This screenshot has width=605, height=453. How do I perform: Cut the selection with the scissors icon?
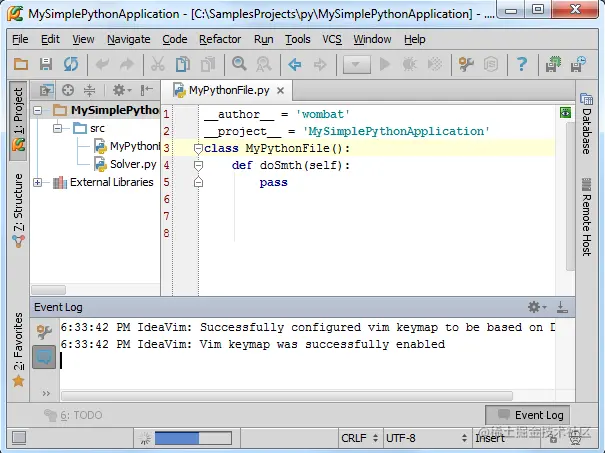[158, 64]
